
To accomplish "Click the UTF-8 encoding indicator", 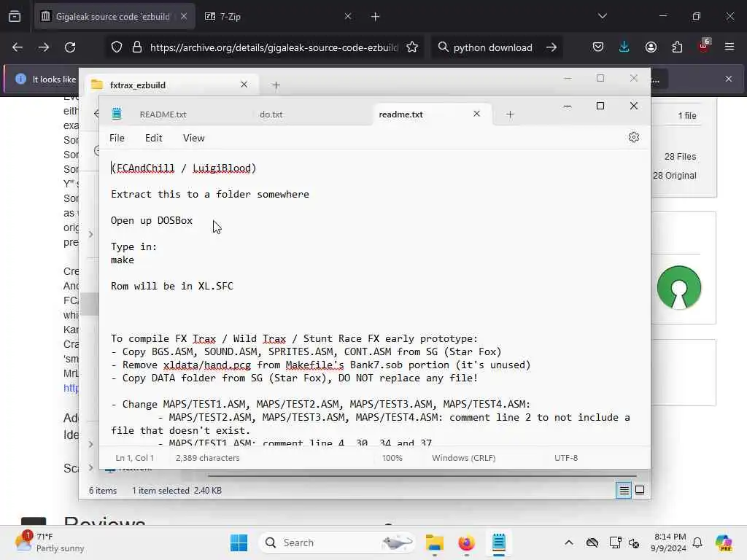I will coord(566,458).
